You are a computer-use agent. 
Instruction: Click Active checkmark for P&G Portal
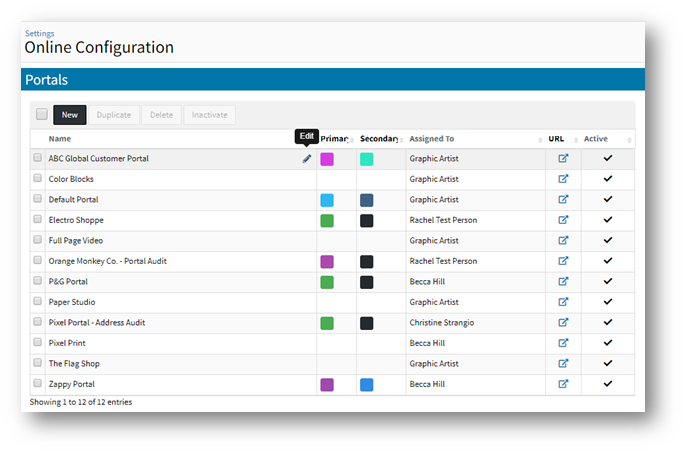tap(608, 281)
